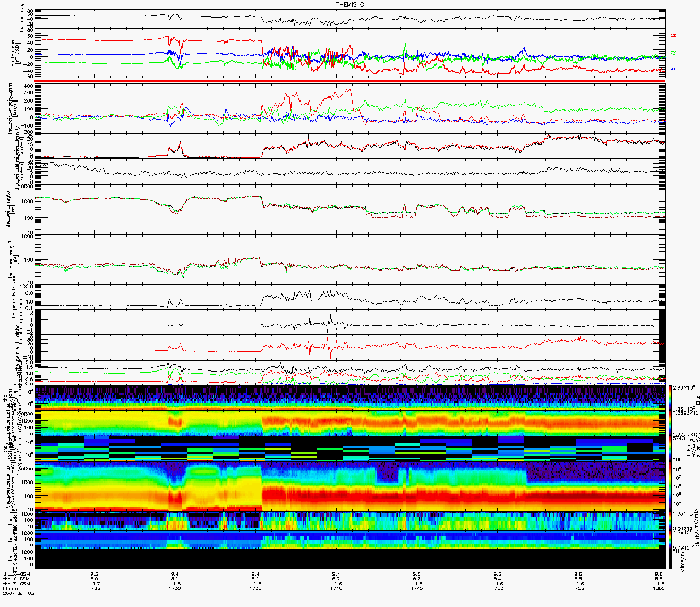This screenshot has width=700, height=607.
Task: Click the '1735' time tick label
Action: coord(255,588)
